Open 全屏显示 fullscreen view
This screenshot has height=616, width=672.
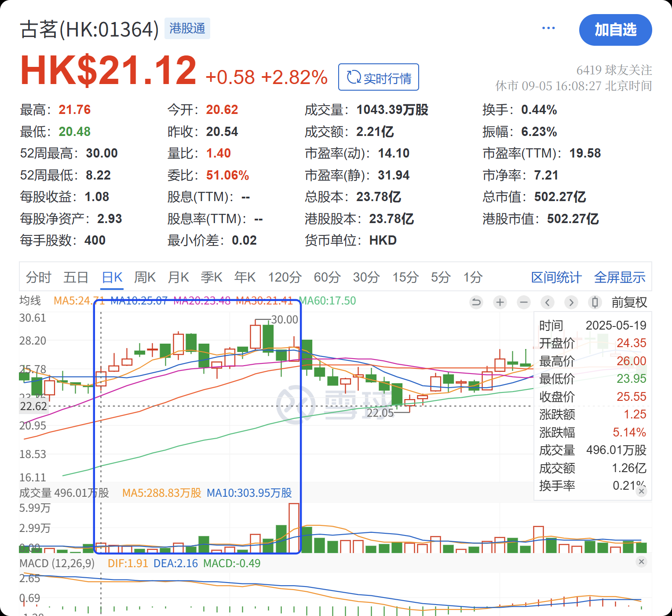click(x=620, y=277)
